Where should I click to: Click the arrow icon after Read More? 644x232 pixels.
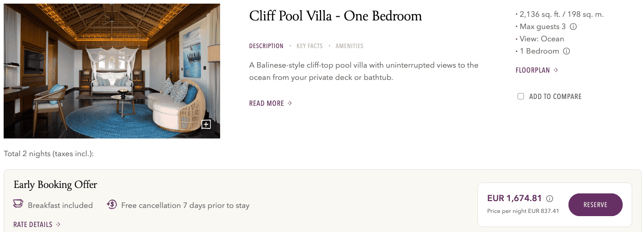click(x=290, y=104)
